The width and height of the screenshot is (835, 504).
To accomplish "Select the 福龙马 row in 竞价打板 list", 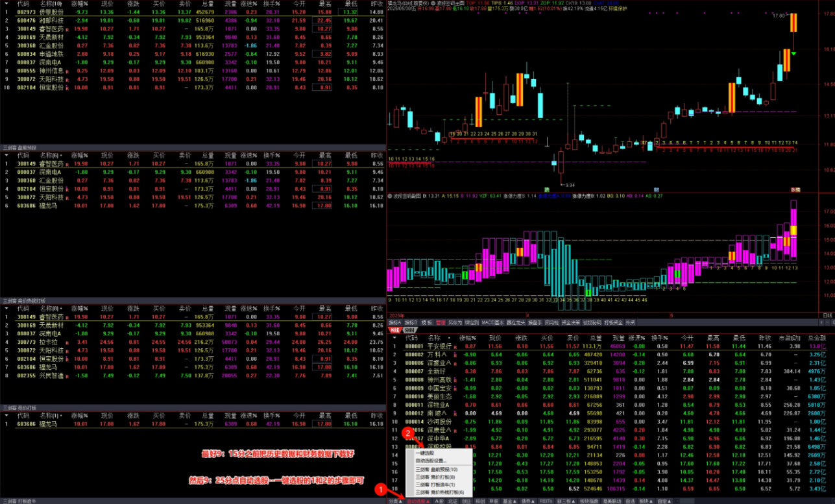I will (x=52, y=424).
